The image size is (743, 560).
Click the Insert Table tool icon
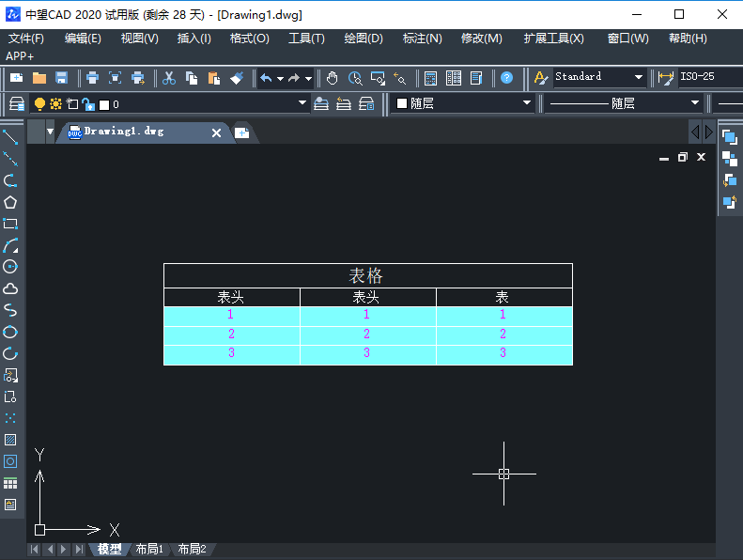(10, 483)
